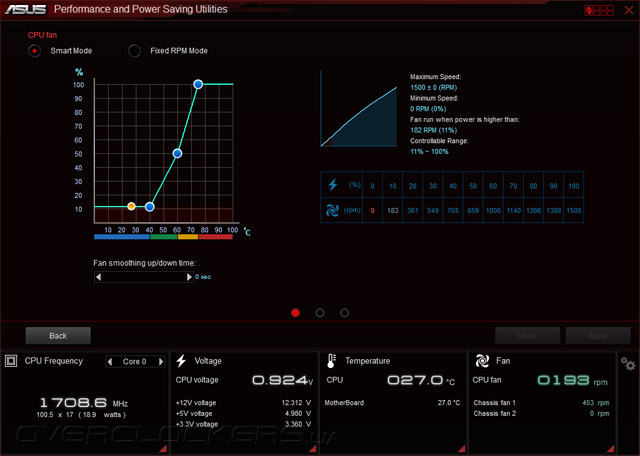Expand Temperature panel corner triangle
Image resolution: width=640 pixels, height=456 pixels.
pos(462,449)
